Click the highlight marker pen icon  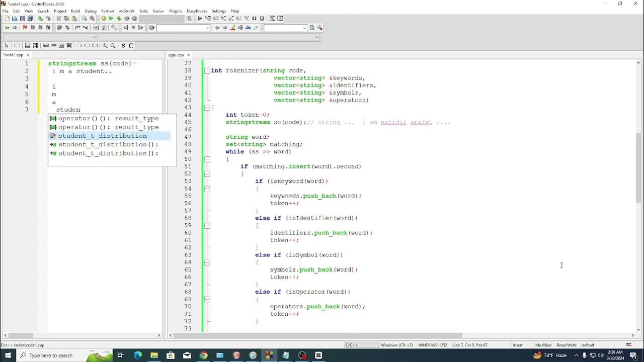tap(232, 28)
